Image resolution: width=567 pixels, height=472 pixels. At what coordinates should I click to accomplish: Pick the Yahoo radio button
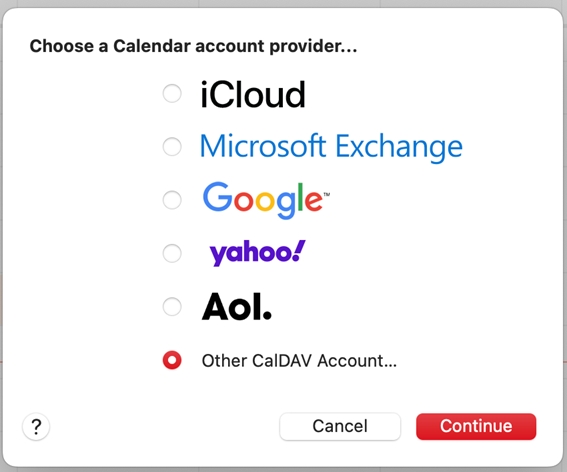click(172, 253)
